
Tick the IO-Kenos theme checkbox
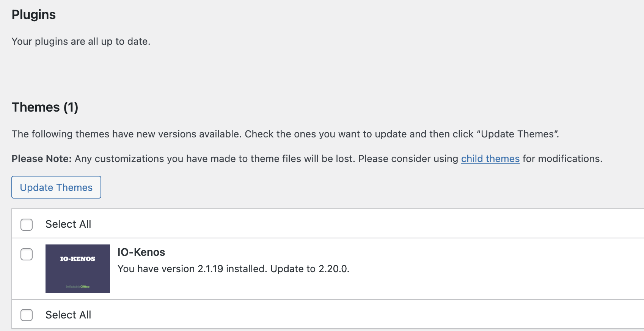pyautogui.click(x=27, y=254)
